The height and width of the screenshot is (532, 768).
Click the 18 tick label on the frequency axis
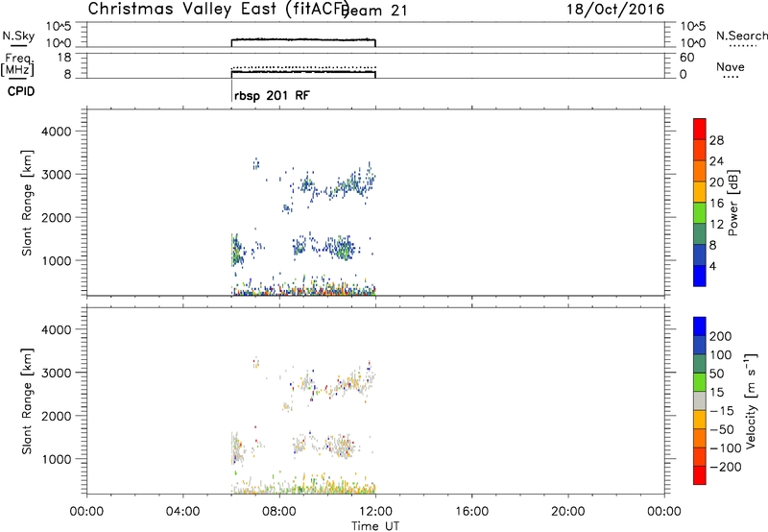[x=64, y=58]
